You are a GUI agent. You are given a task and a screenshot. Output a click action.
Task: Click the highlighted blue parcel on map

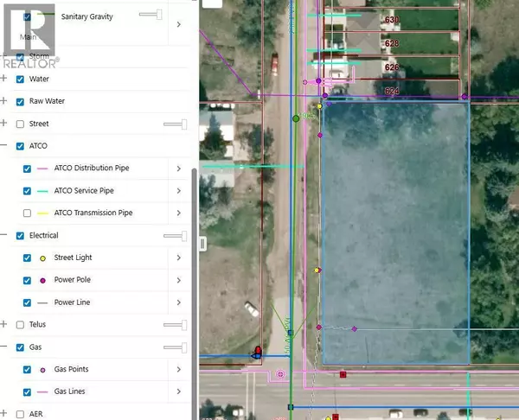[x=394, y=233]
